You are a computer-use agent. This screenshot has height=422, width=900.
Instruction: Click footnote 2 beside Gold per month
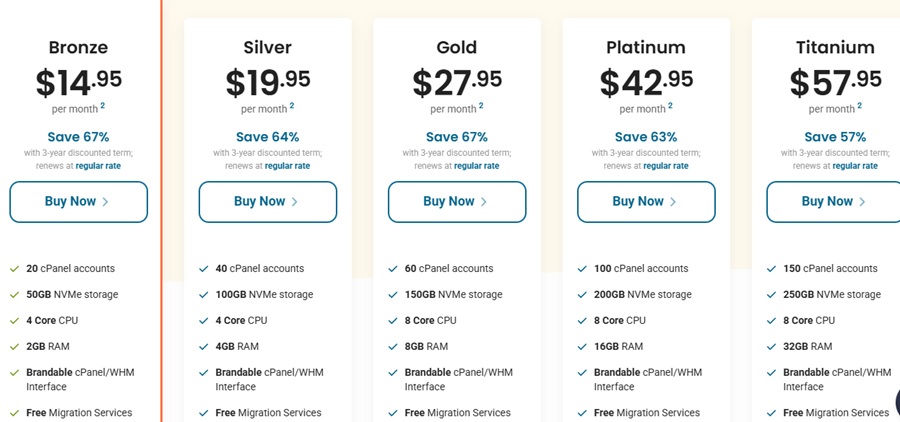[481, 105]
